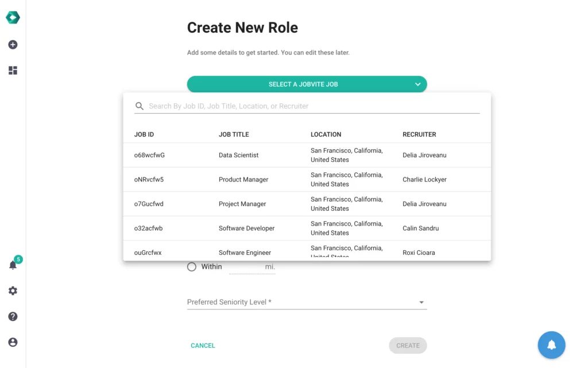This screenshot has width=588, height=368.
Task: Select the Product Manager job row
Action: (307, 179)
